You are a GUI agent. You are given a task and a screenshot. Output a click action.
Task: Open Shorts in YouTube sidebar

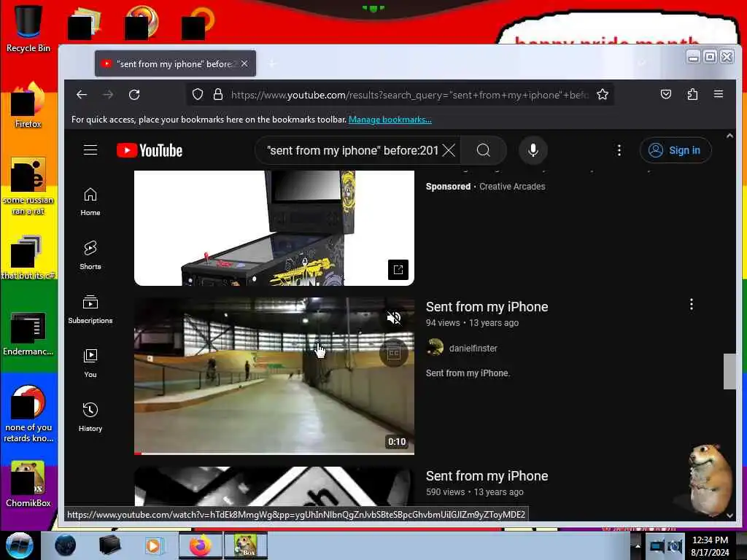(x=90, y=256)
